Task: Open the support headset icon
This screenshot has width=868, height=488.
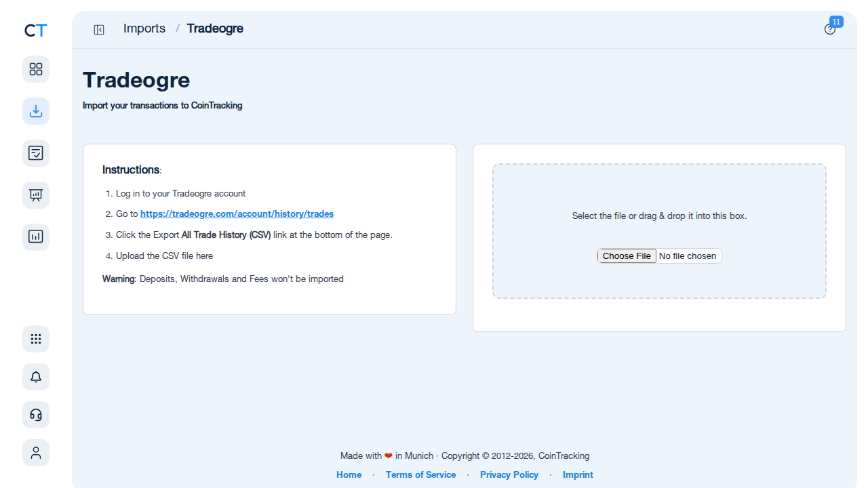Action: pos(36,415)
